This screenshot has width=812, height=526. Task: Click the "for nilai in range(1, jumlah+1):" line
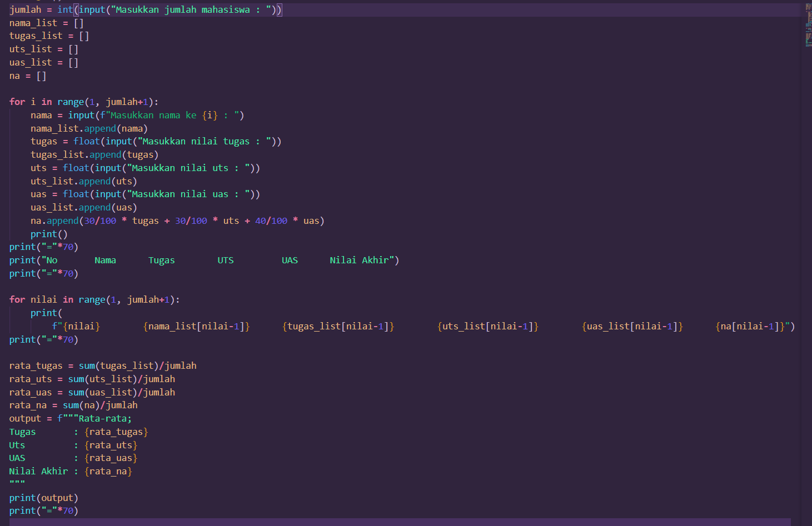point(94,300)
